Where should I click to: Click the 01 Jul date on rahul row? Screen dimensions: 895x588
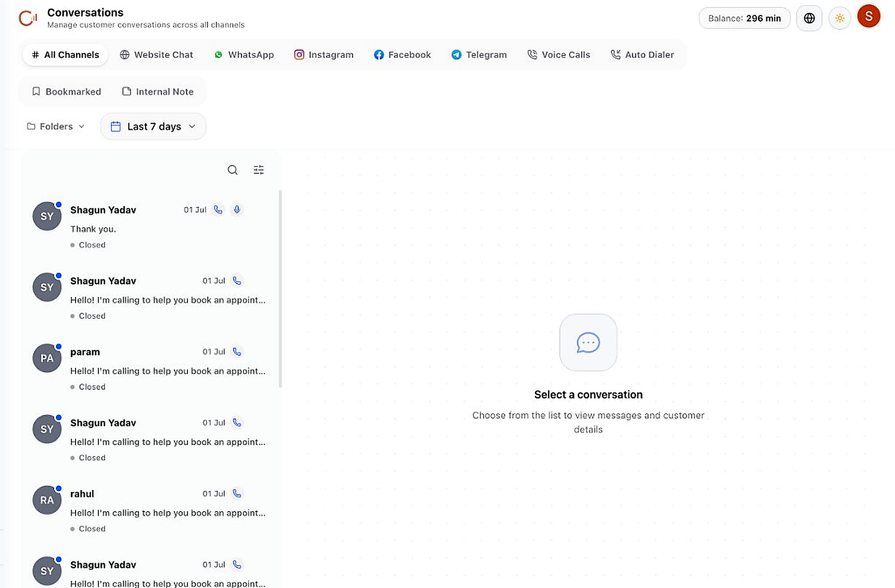(x=214, y=494)
